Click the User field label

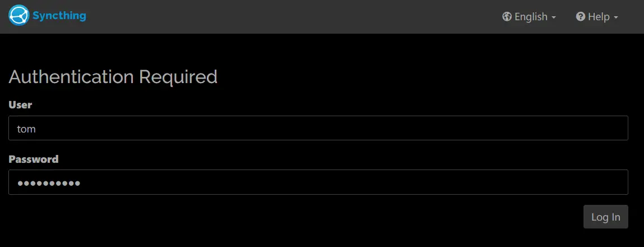click(20, 104)
